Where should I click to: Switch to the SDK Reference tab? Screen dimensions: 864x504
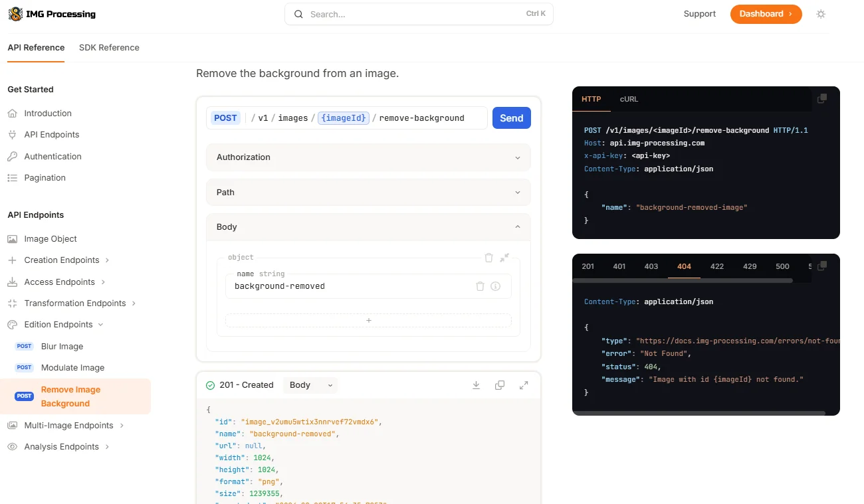tap(109, 48)
